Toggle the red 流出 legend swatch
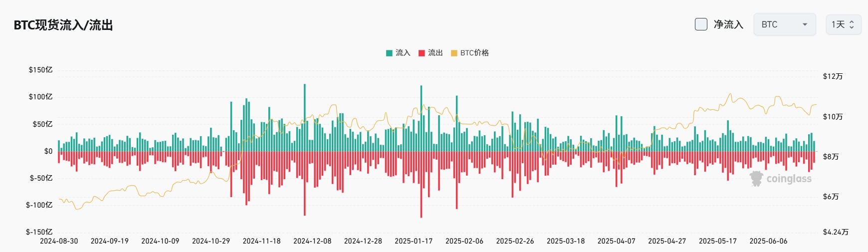 click(x=422, y=53)
